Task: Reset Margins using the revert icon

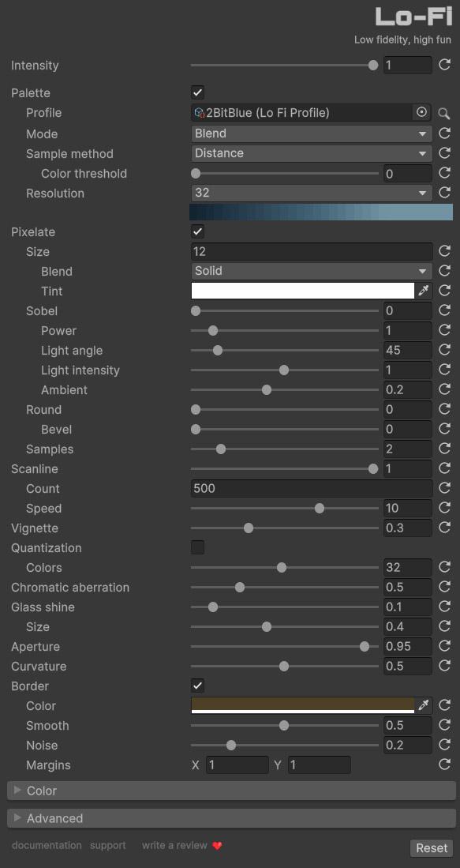Action: 444,765
